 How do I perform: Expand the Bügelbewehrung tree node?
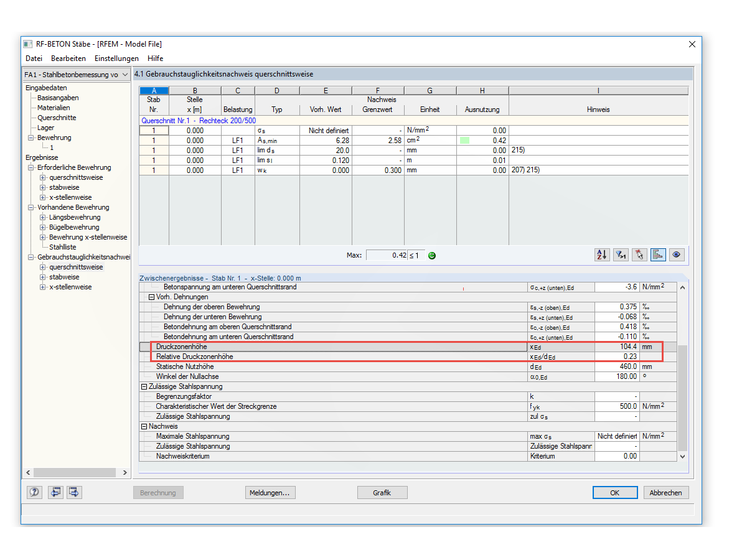pyautogui.click(x=43, y=227)
